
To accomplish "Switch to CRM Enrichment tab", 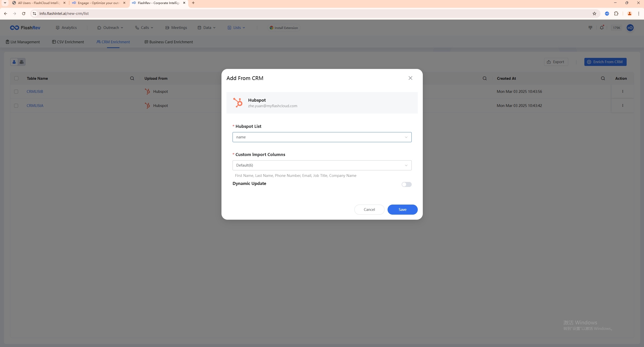I will (x=113, y=42).
